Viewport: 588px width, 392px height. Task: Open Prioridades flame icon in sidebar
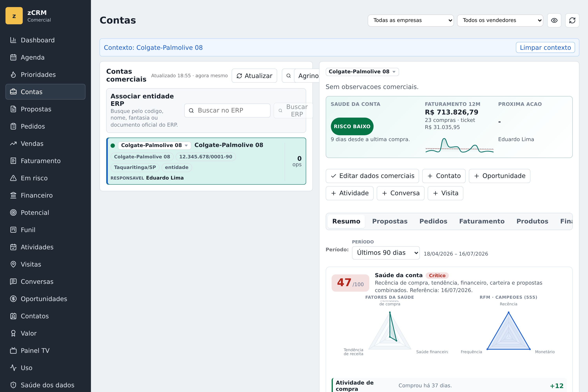point(13,74)
